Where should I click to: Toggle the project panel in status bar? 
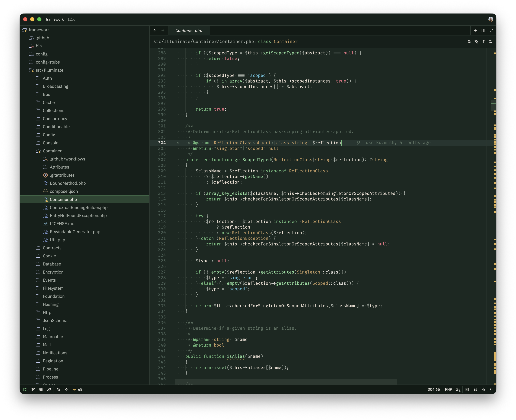[x=25, y=389]
